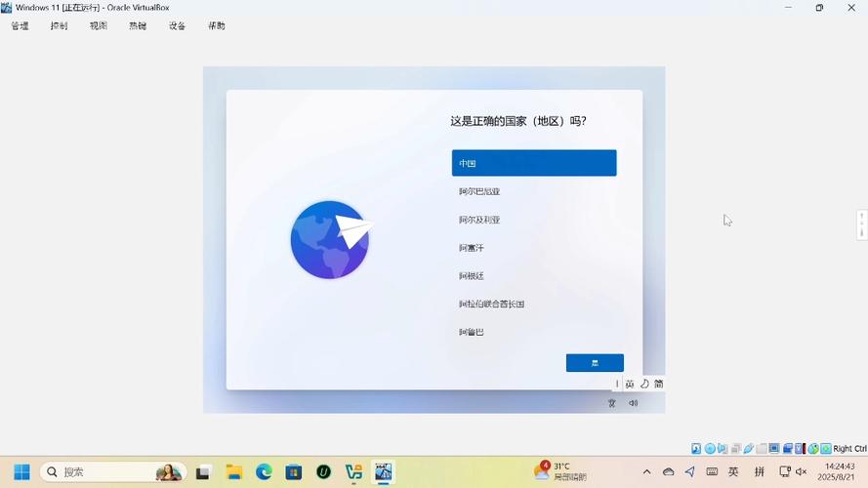The height and width of the screenshot is (488, 868).
Task: Open Microsoft Store from taskbar
Action: (293, 472)
